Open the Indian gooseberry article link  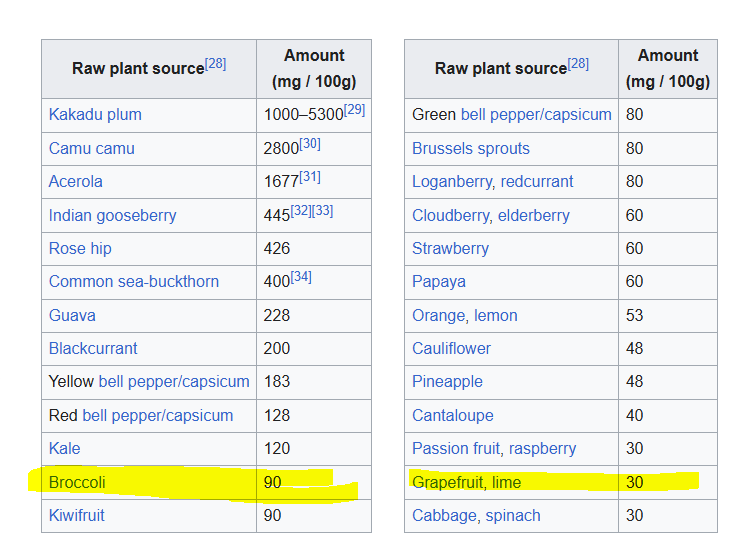(112, 216)
